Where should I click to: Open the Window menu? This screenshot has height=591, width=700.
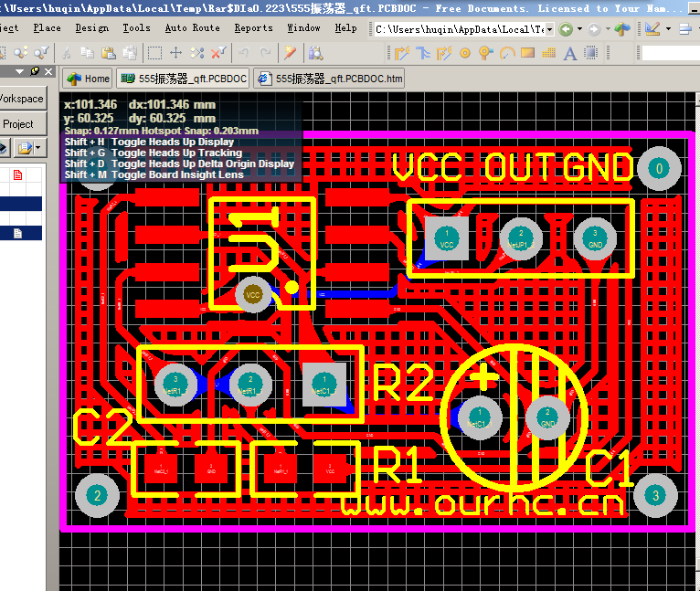303,27
